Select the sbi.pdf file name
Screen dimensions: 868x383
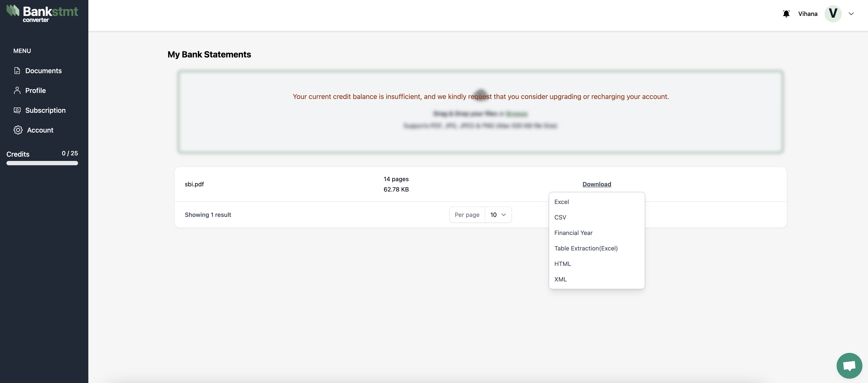194,184
